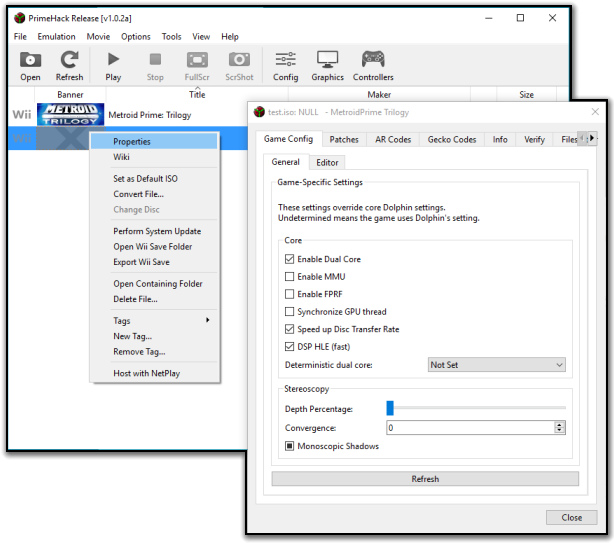
Task: Switch to the Editor sub-tab
Action: [x=327, y=162]
